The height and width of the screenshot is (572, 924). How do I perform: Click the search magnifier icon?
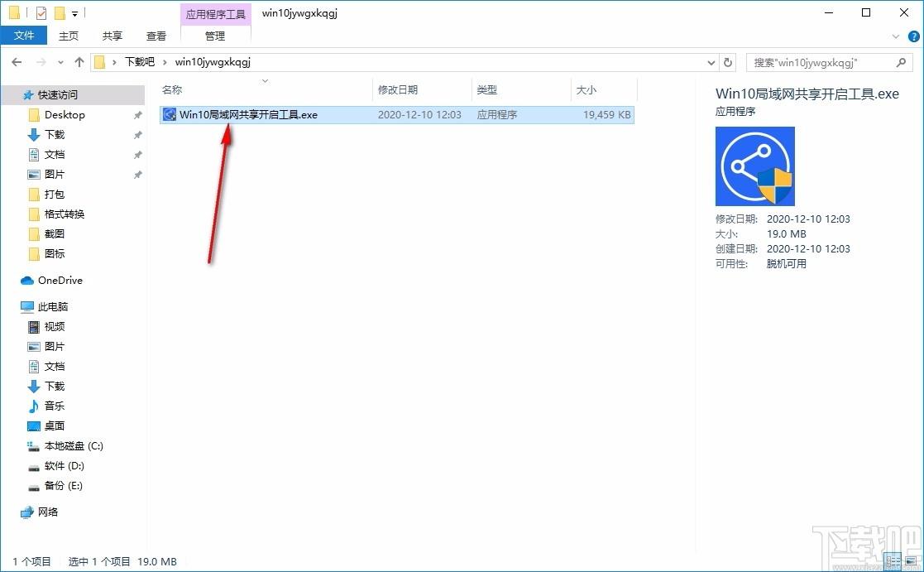[x=901, y=62]
